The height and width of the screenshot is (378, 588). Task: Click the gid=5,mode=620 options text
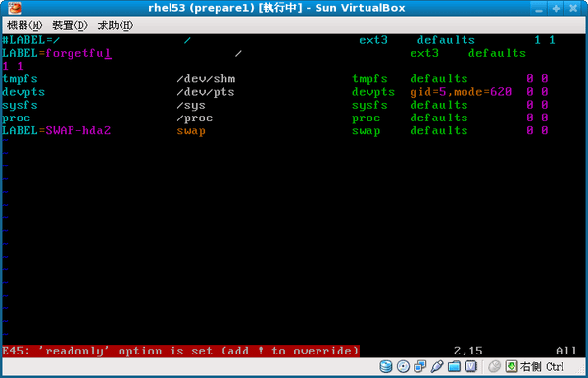point(461,92)
